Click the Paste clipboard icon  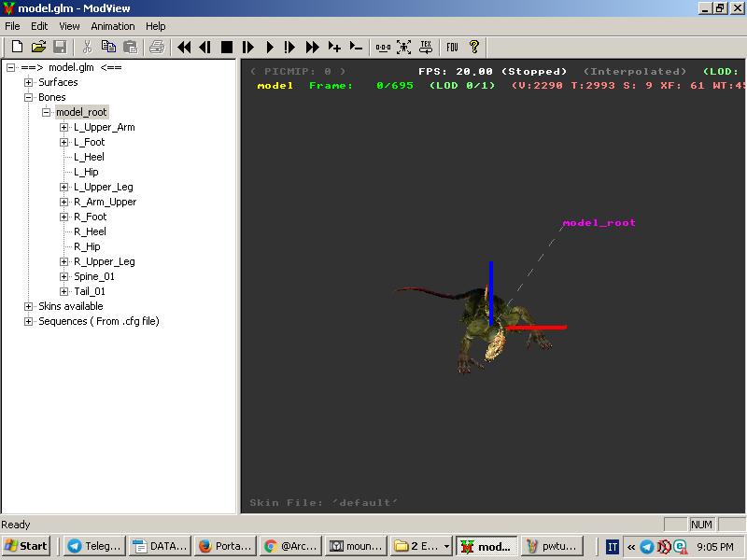130,47
